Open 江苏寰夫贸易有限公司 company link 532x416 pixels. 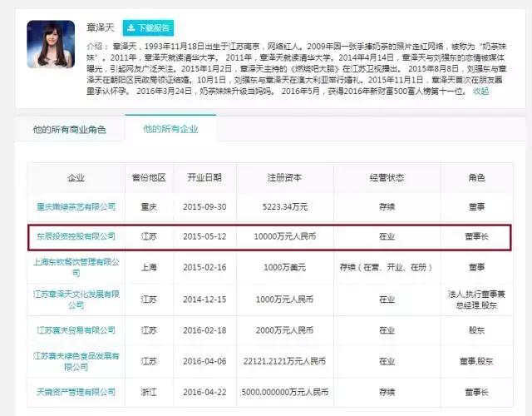coord(76,330)
